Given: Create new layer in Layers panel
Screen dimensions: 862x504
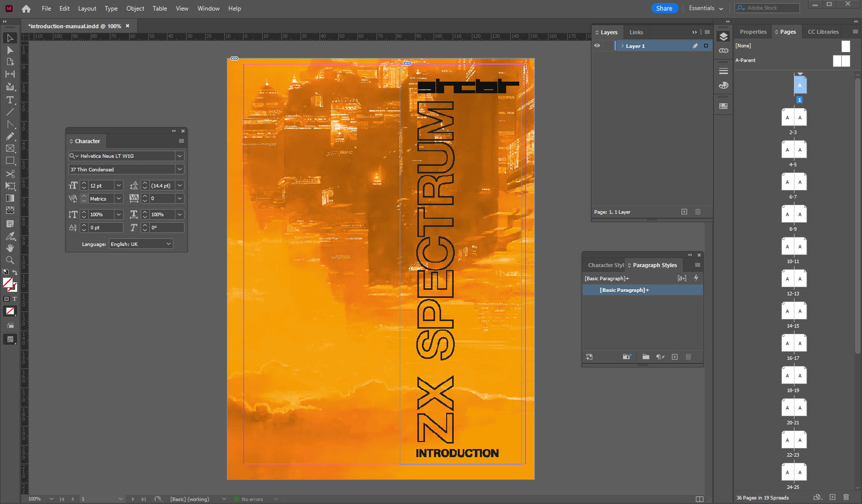Looking at the screenshot, I should pos(684,212).
